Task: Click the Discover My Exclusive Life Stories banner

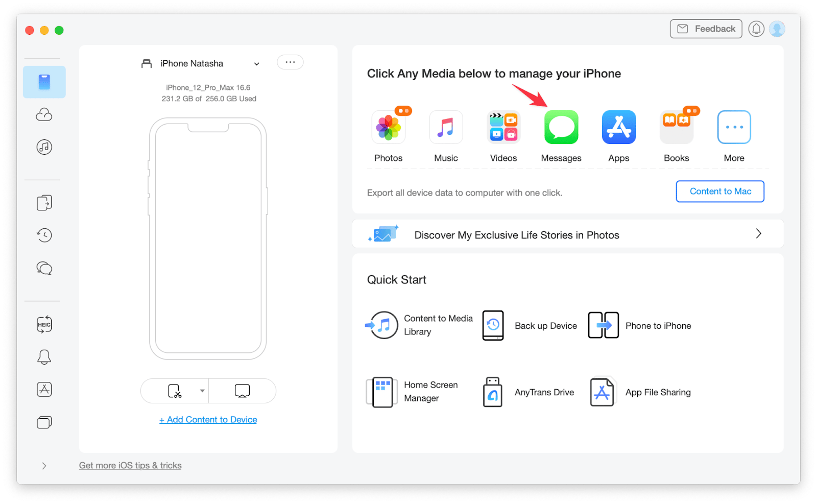Action: tap(568, 234)
